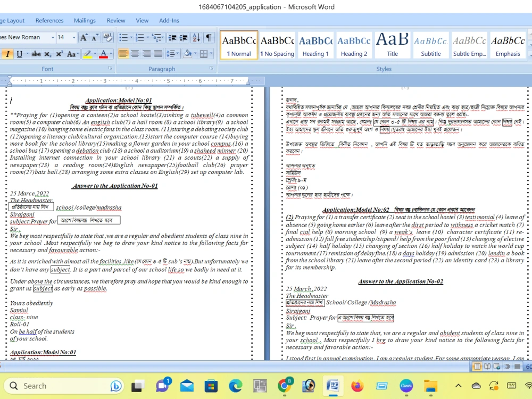This screenshot has width=532, height=399.
Task: Open File Explorer from the taskbar
Action: click(x=430, y=386)
